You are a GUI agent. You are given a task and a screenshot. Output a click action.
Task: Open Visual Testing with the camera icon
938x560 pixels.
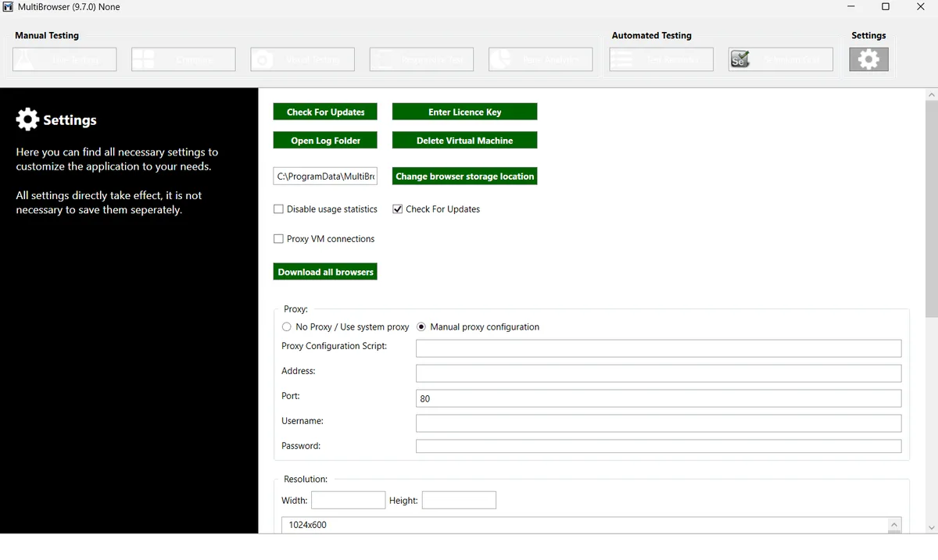tap(303, 59)
